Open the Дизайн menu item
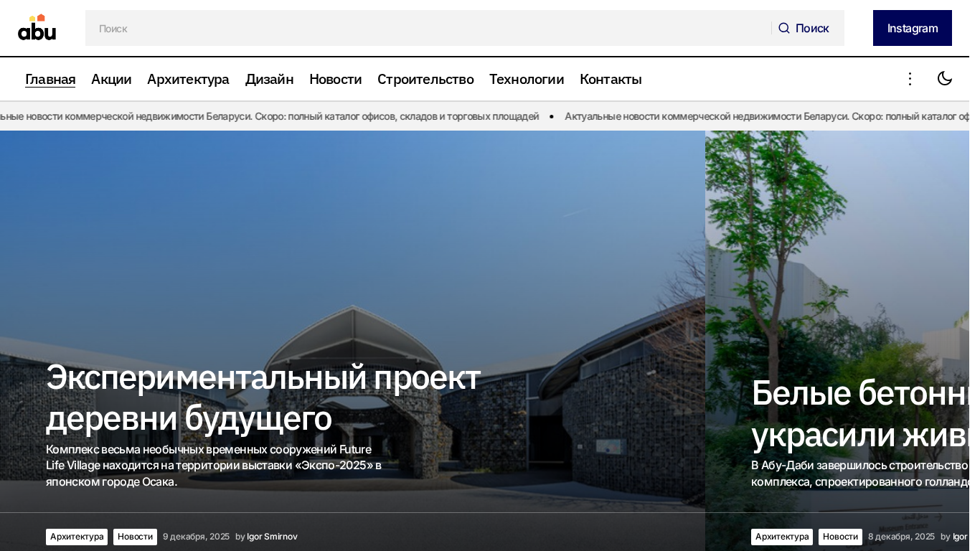The image size is (980, 551). tap(270, 79)
